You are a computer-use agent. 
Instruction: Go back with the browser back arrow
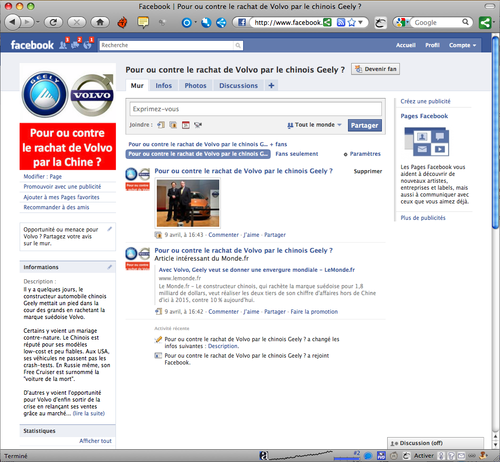(12, 22)
